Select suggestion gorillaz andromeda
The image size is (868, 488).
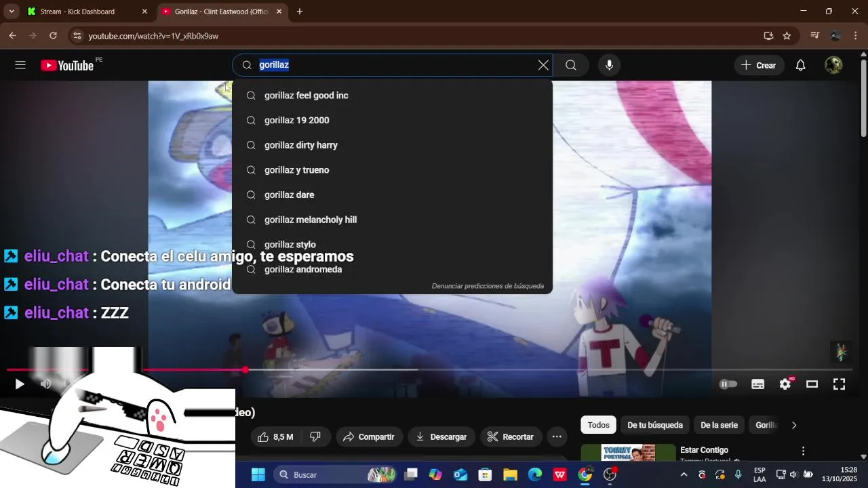tap(392, 270)
